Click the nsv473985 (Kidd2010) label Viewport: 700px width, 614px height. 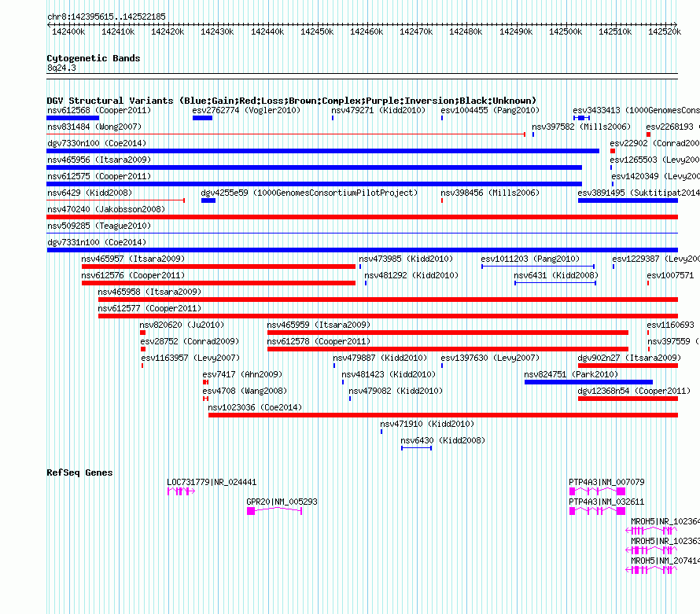tap(406, 259)
